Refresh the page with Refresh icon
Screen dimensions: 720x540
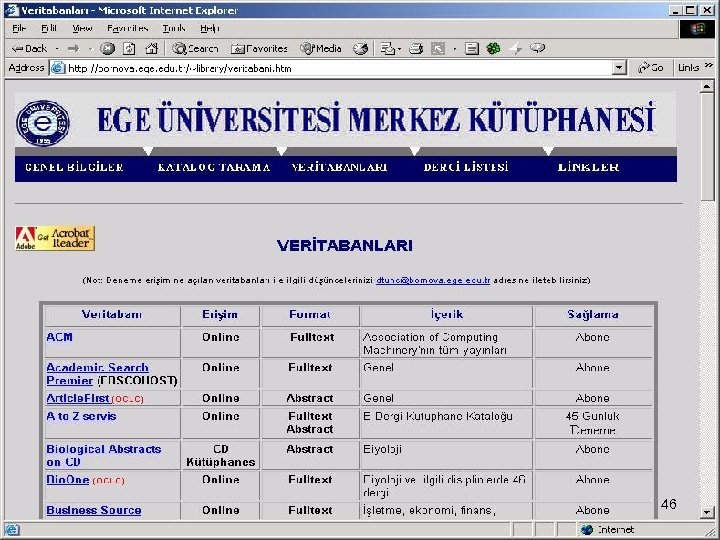click(129, 48)
